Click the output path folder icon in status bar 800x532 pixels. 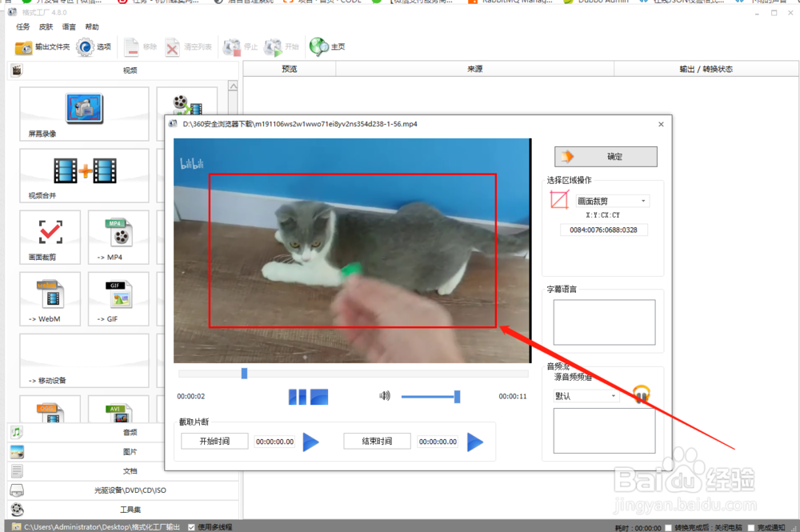(x=17, y=527)
